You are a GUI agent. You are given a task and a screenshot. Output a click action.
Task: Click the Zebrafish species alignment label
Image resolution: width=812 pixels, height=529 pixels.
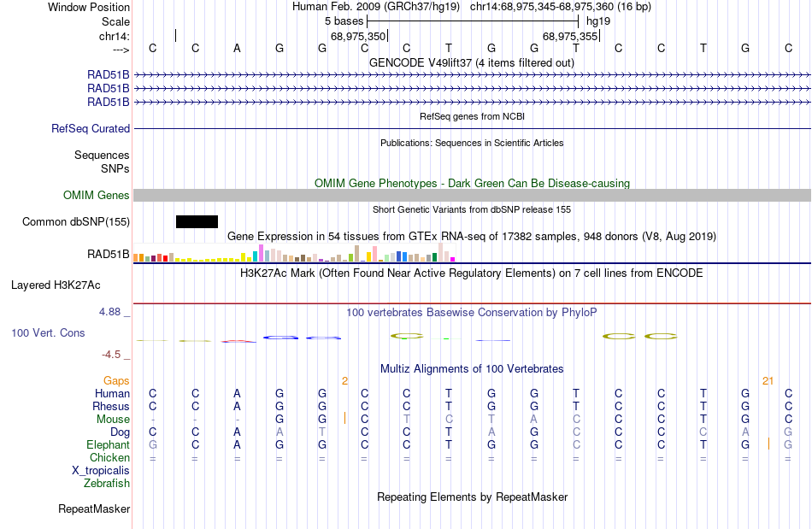[107, 483]
